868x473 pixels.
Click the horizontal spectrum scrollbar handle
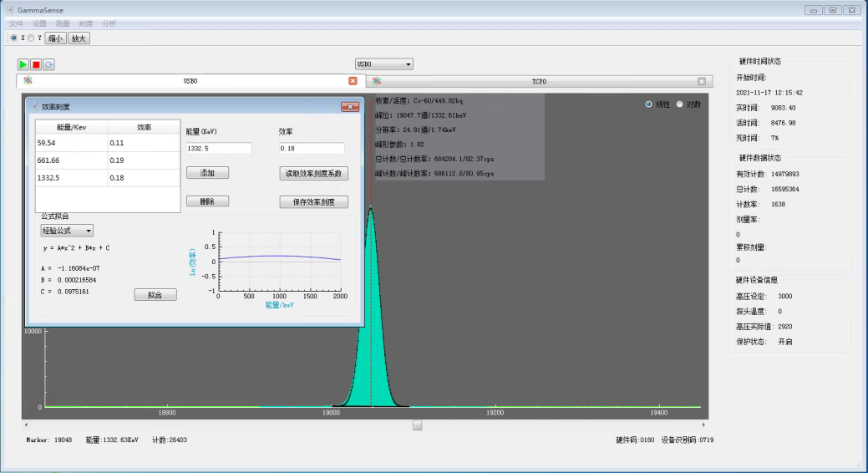417,425
